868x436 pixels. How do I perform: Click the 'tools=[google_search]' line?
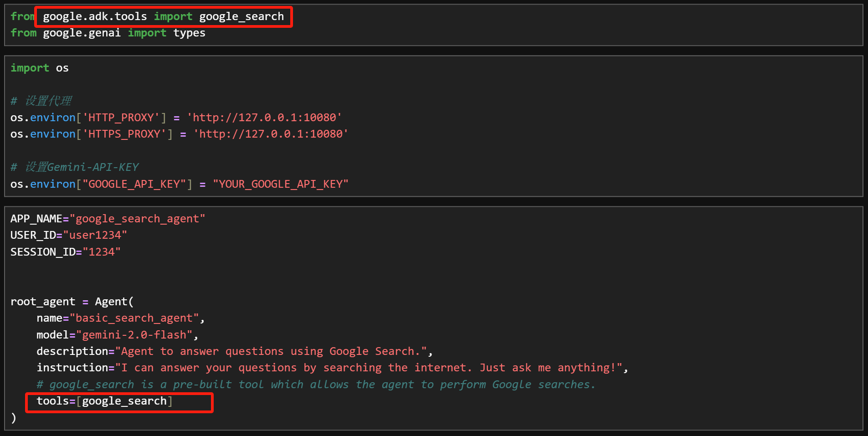tap(104, 401)
